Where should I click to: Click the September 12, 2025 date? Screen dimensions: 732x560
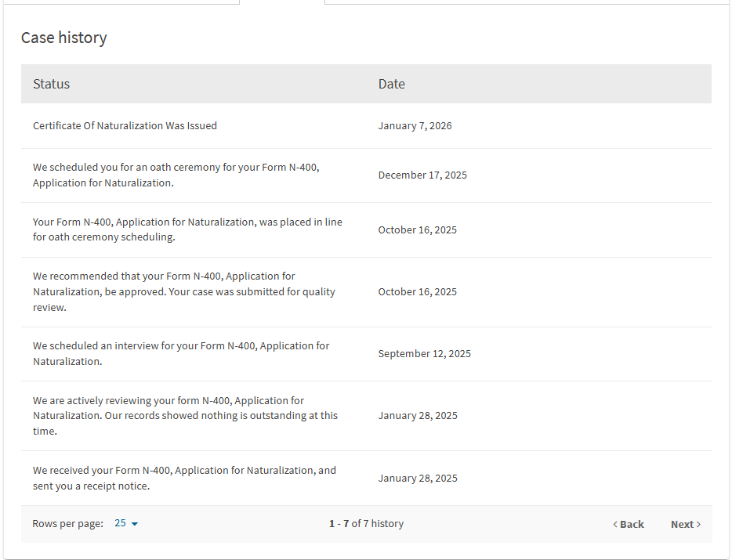(x=425, y=353)
